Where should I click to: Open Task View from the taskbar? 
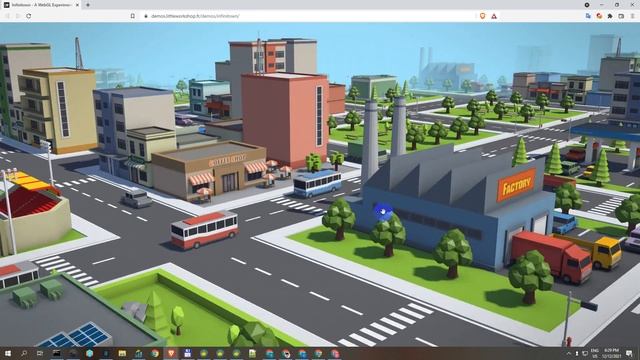coord(40,353)
